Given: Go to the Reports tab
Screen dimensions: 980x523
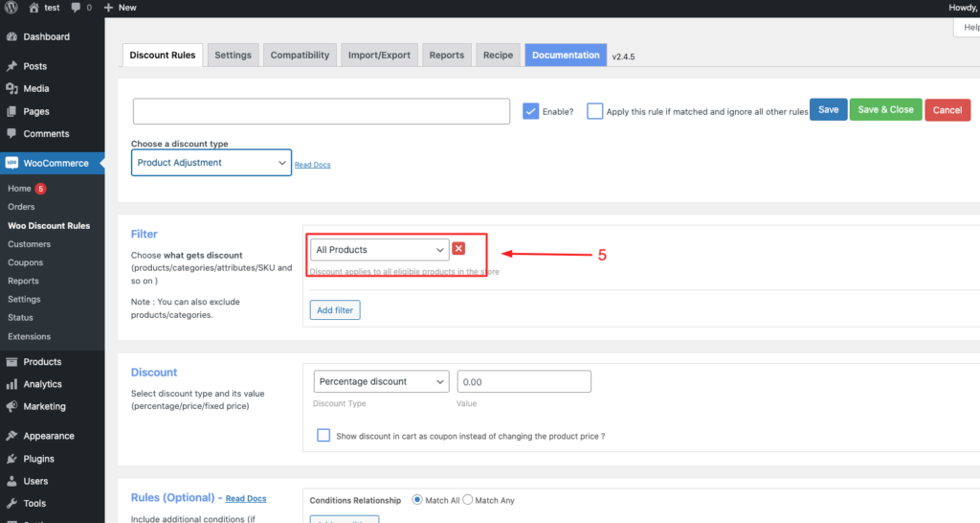Looking at the screenshot, I should click(x=447, y=55).
